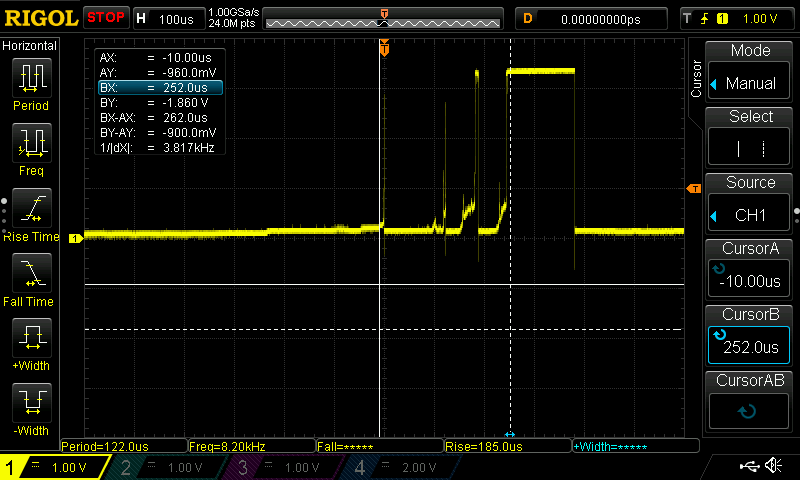Select the +Width measurement icon
Image resolution: width=800 pixels, height=480 pixels.
click(x=31, y=338)
